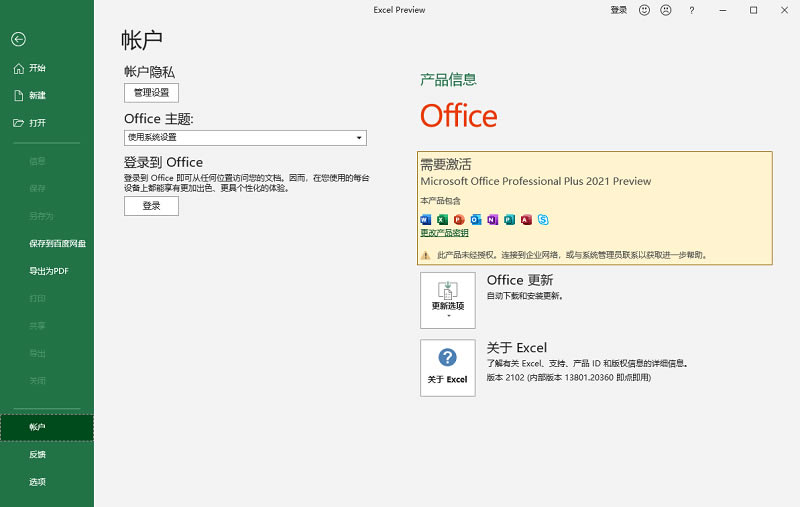Click the red Office logo
Image resolution: width=800 pixels, height=507 pixels.
click(x=459, y=116)
